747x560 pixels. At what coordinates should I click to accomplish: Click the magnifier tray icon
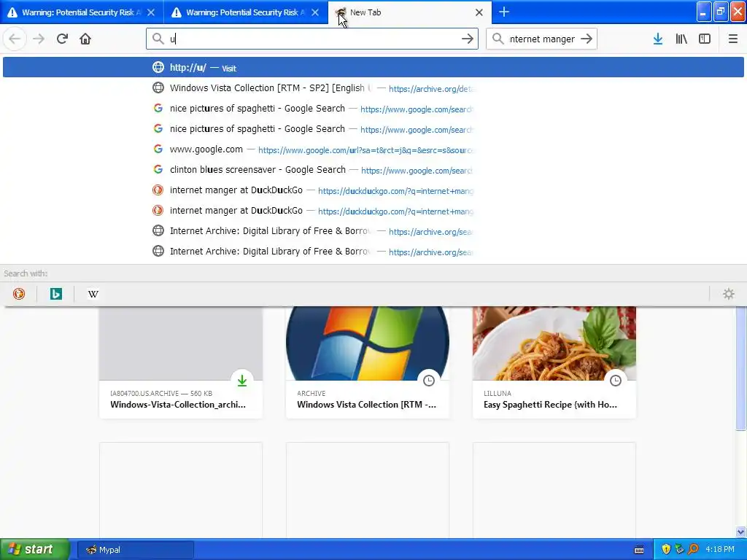click(693, 550)
